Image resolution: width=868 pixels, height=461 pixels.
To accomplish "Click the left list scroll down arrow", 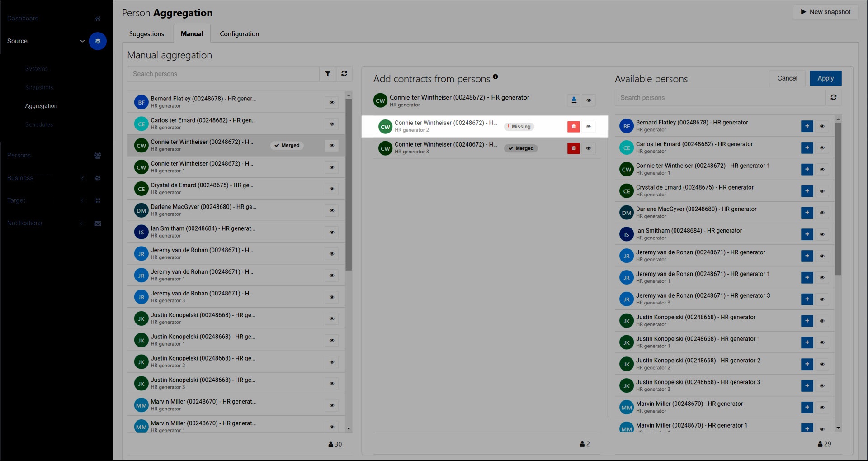I will 349,428.
